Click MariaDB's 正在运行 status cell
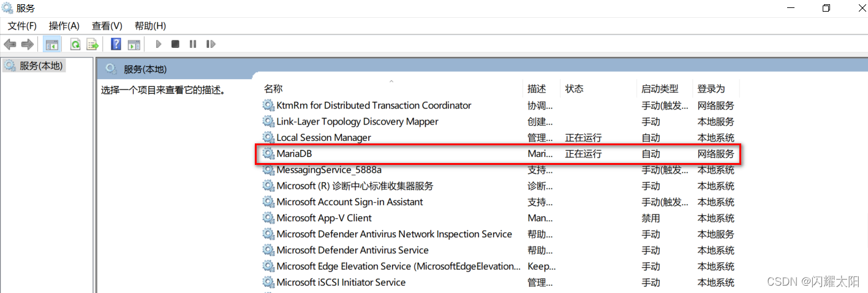 pyautogui.click(x=583, y=154)
